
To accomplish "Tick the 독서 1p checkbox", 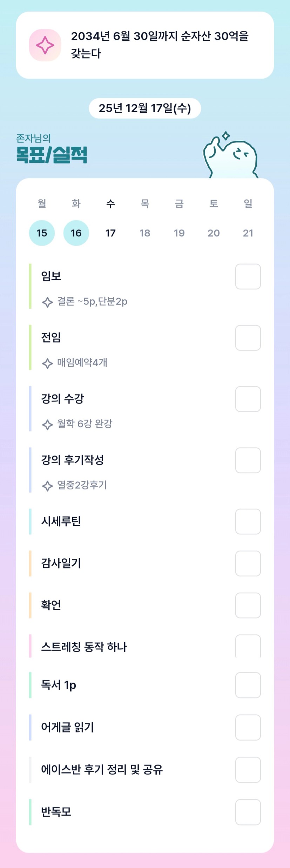I will pos(248,685).
